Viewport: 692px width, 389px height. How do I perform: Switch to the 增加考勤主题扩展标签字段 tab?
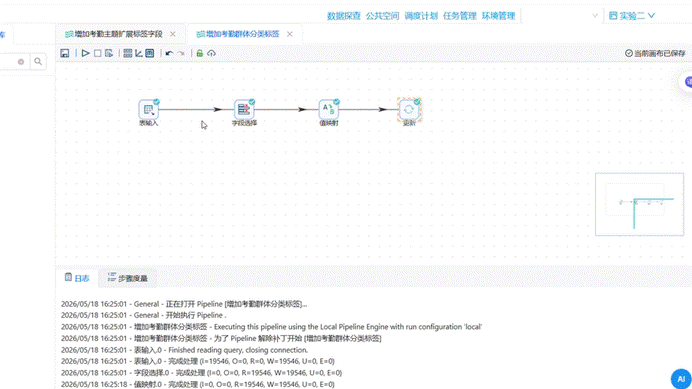pyautogui.click(x=118, y=34)
